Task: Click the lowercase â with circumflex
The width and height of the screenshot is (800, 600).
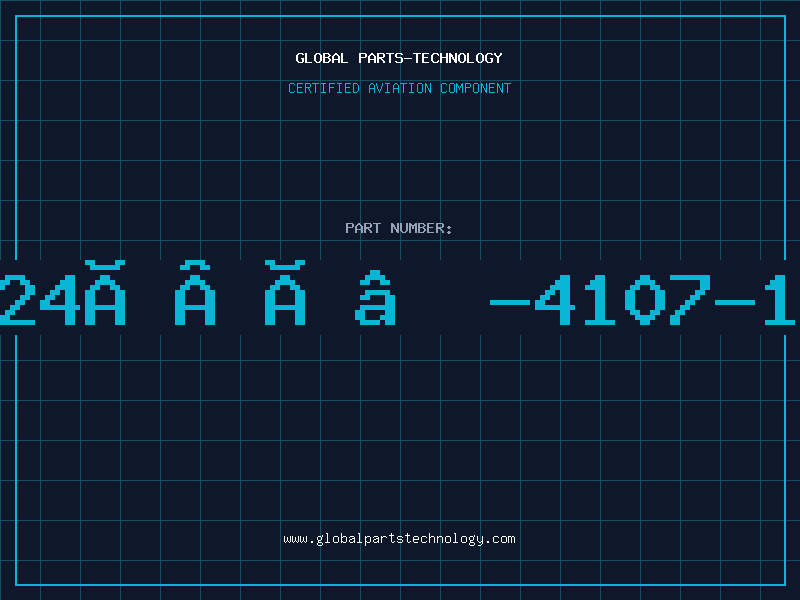Action: pos(375,297)
